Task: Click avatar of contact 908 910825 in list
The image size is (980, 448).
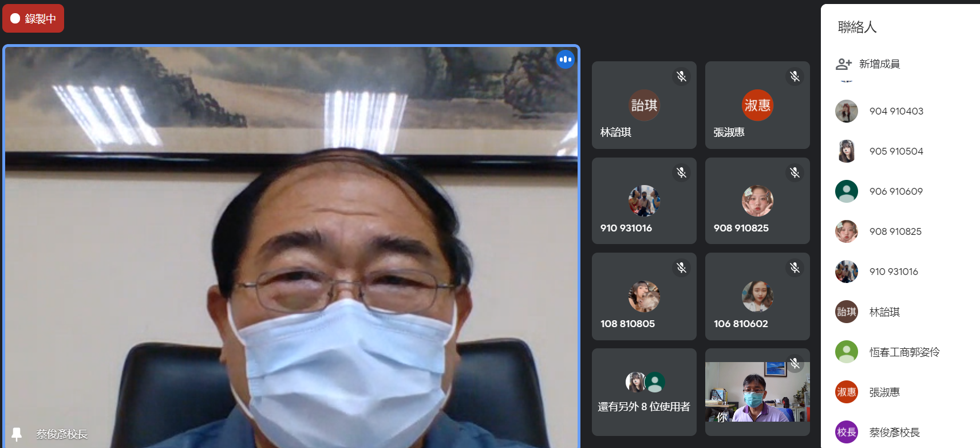Action: click(x=847, y=231)
